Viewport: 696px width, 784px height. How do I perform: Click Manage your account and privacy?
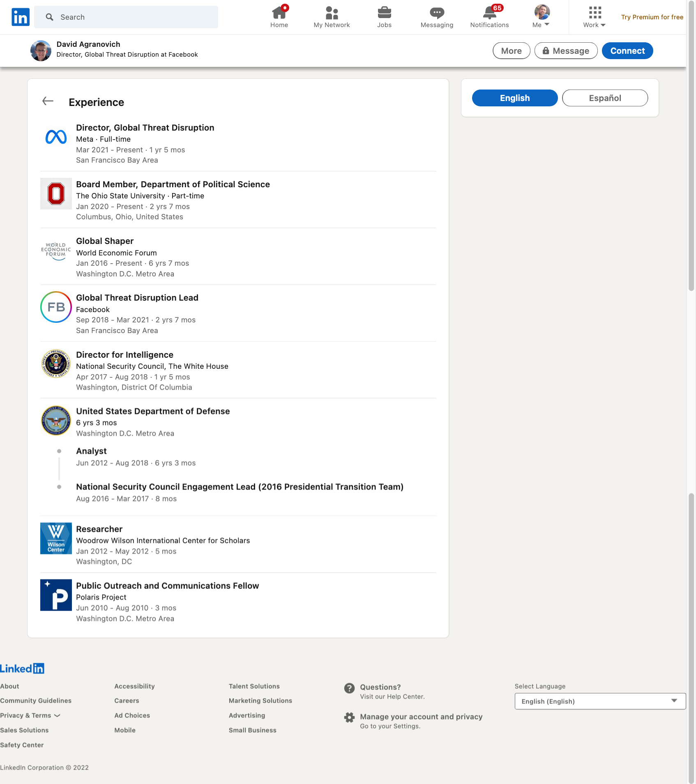coord(421,717)
